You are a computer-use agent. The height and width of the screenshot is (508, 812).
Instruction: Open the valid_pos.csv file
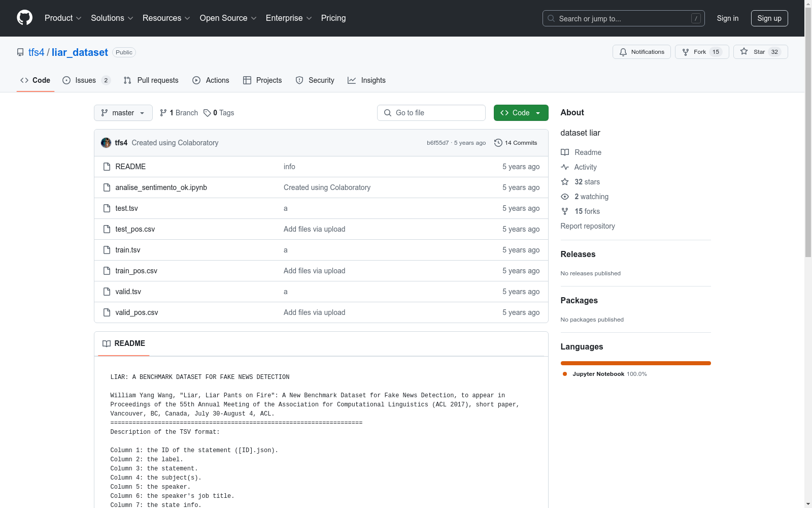137,312
